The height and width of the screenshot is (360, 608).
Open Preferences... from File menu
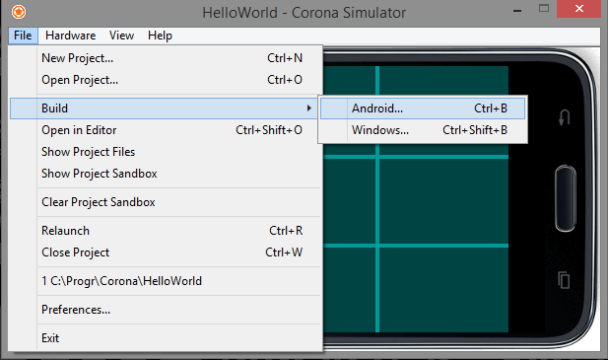(166, 310)
